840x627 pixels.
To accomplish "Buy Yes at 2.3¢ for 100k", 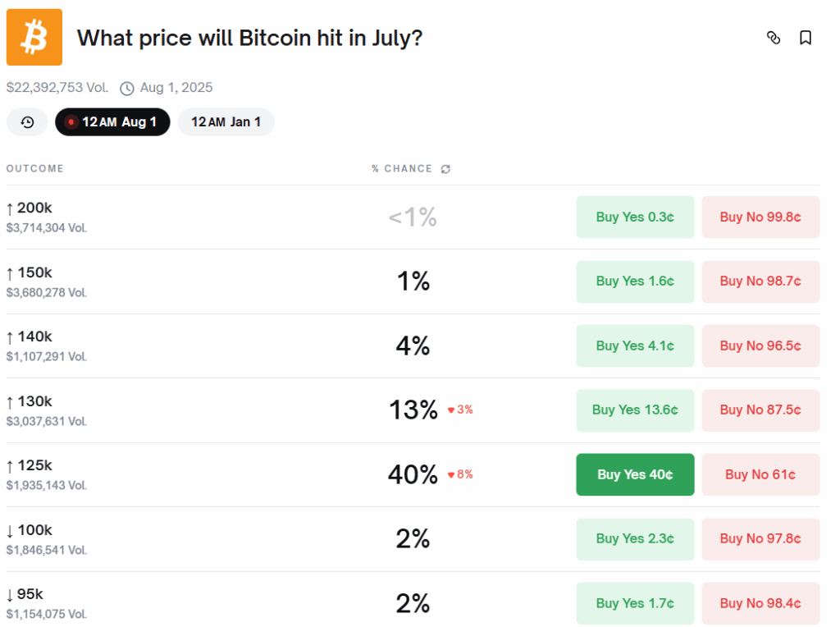I will click(x=635, y=538).
